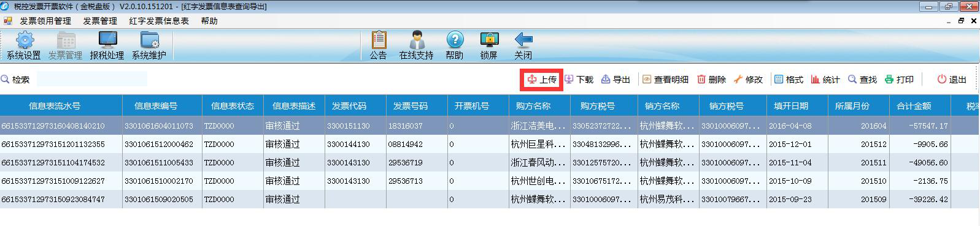
Task: Click the 所属月份 column header
Action: tap(859, 106)
